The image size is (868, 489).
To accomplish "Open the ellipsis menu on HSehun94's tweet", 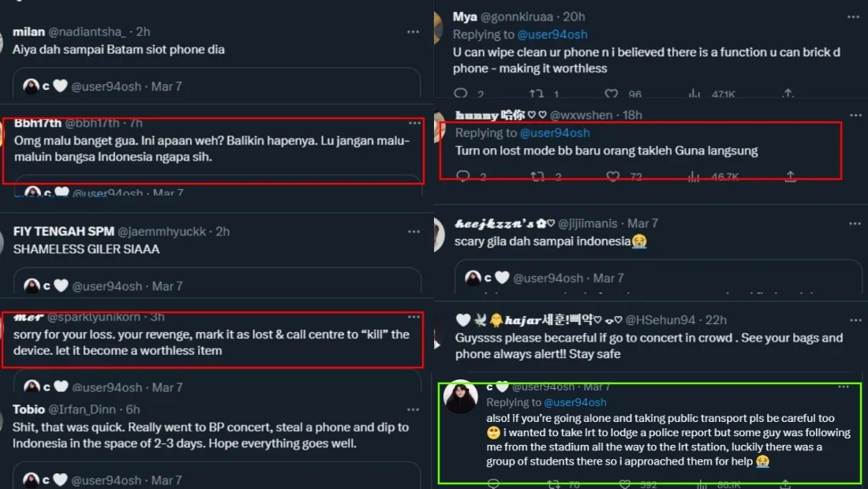I will coord(855,319).
